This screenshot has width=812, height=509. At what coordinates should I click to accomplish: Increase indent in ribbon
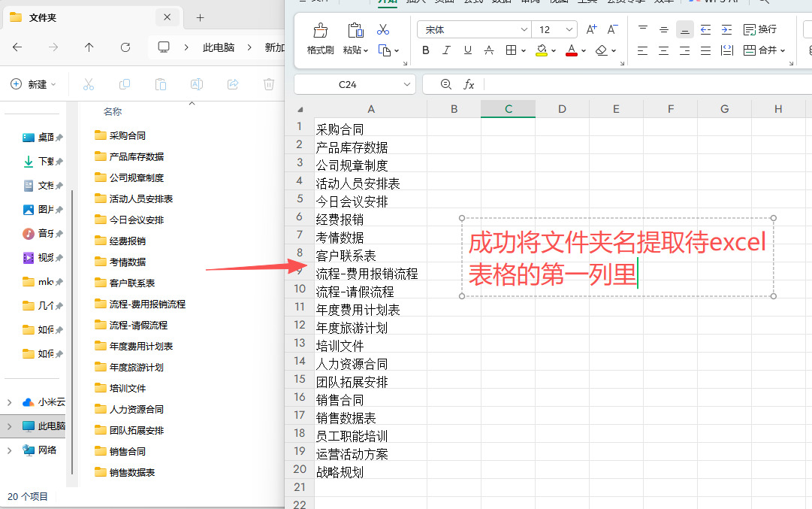pyautogui.click(x=726, y=29)
